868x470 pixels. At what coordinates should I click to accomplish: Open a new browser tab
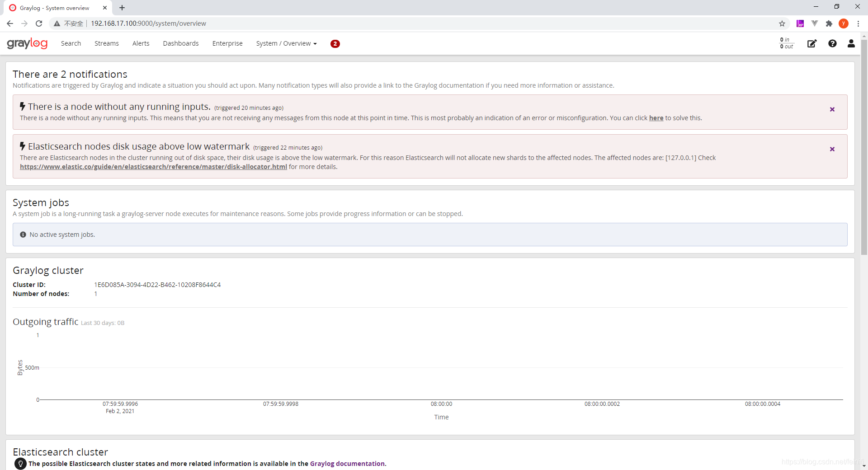pos(122,8)
